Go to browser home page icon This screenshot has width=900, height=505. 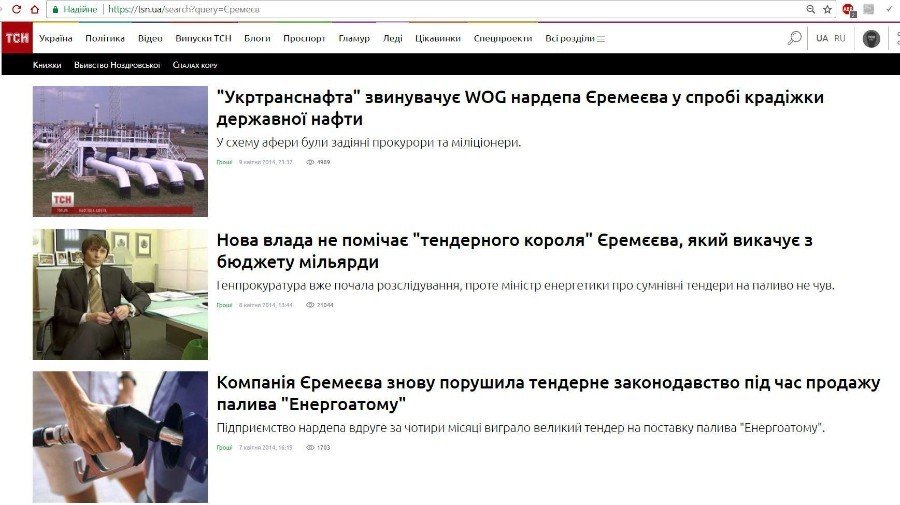(x=35, y=9)
